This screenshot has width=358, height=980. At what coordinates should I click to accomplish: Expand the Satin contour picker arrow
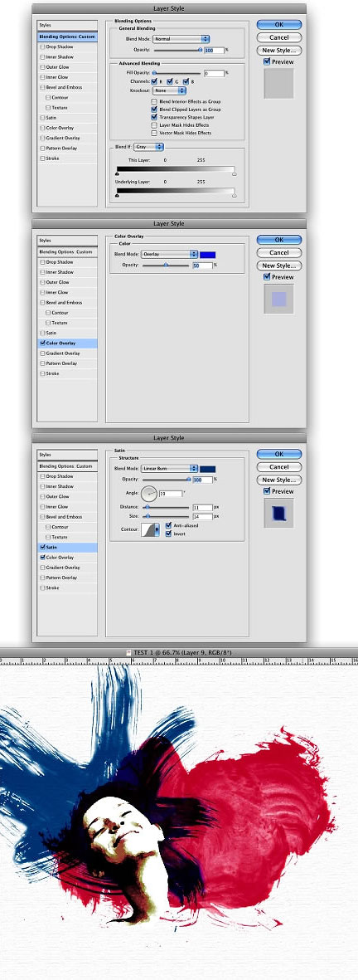coord(157,529)
